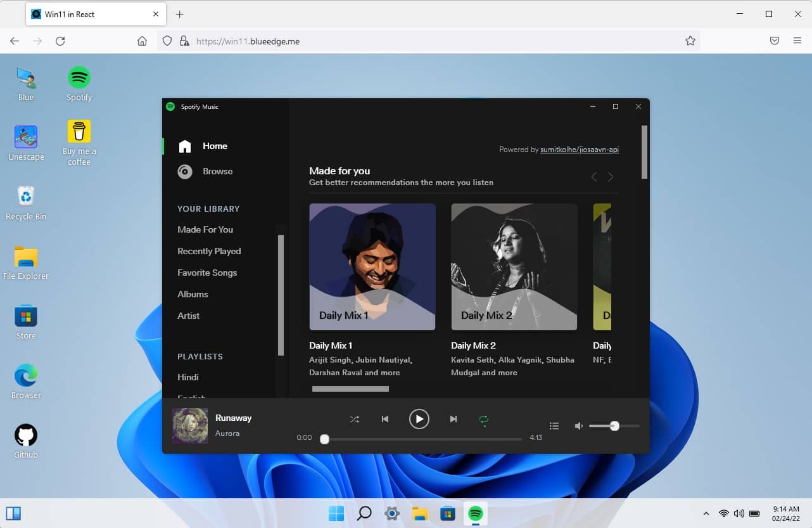This screenshot has width=812, height=528.
Task: Click the address bar with win11.blueedge.me
Action: pos(429,41)
